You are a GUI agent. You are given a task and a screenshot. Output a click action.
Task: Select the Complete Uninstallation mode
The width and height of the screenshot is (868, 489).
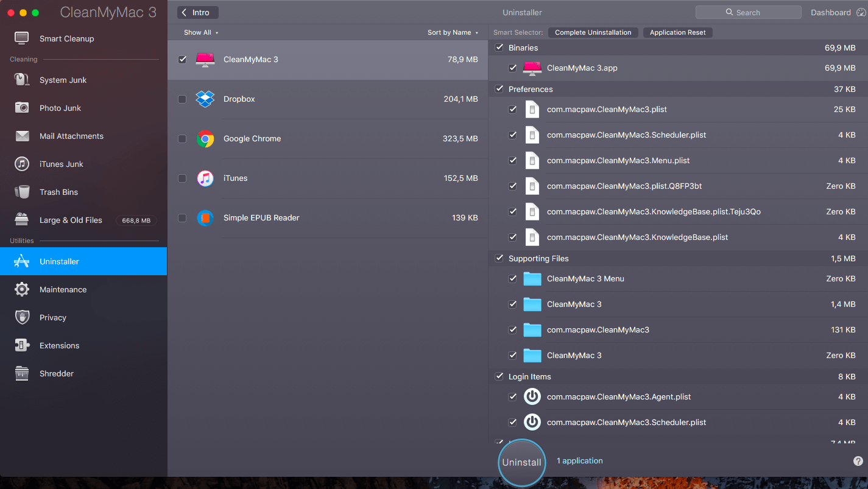[x=593, y=32]
